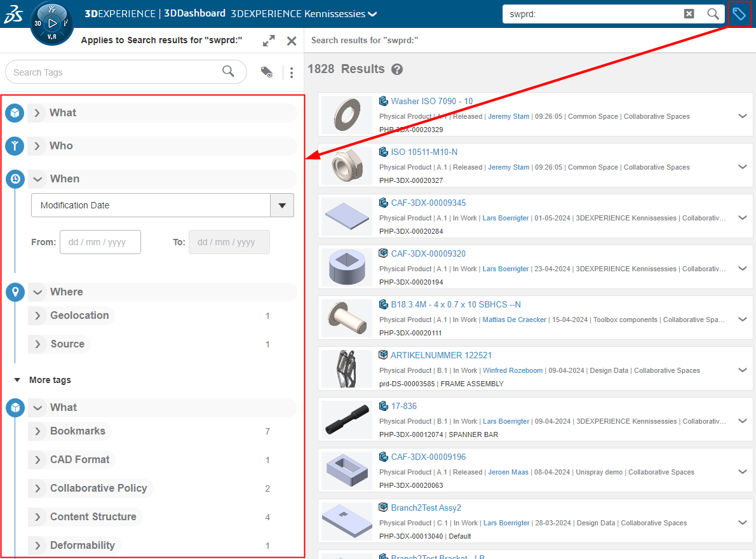Click the Where location pin icon

15,292
